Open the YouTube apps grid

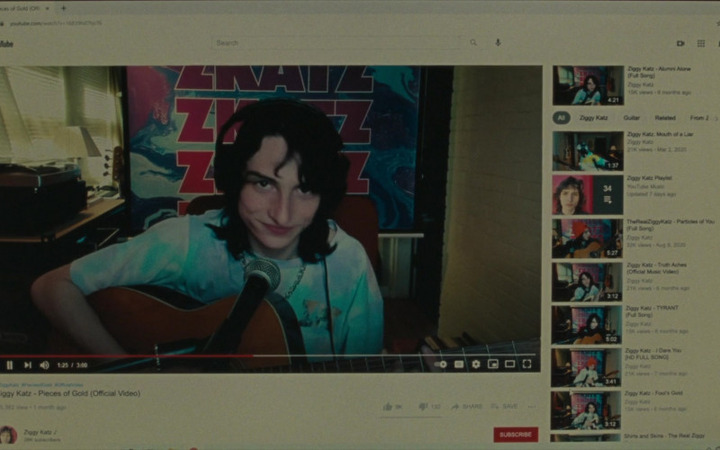pyautogui.click(x=701, y=43)
